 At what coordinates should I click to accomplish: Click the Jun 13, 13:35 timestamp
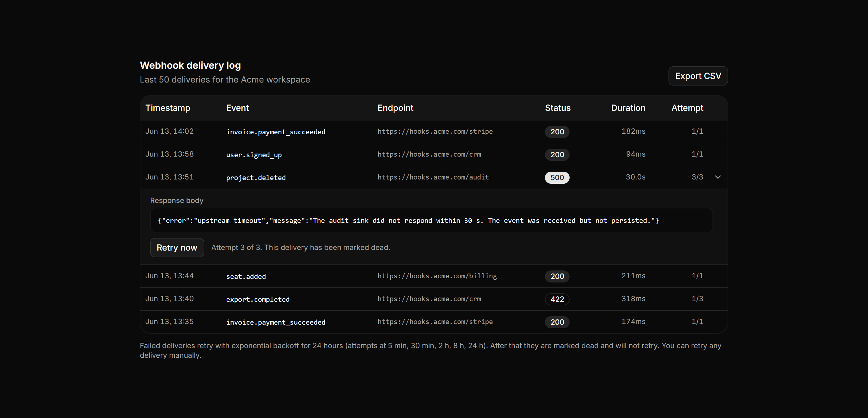coord(169,322)
